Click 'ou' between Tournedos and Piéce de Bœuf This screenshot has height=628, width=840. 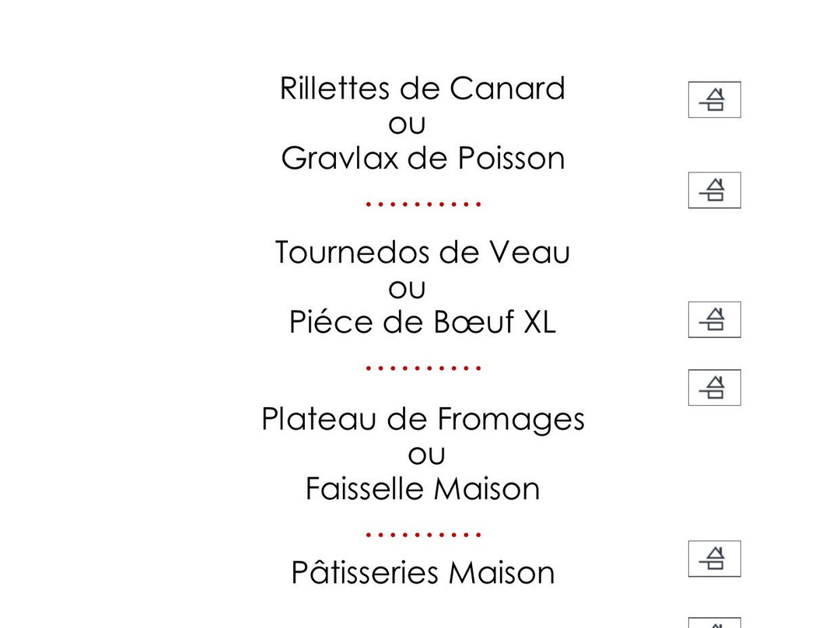click(x=407, y=290)
